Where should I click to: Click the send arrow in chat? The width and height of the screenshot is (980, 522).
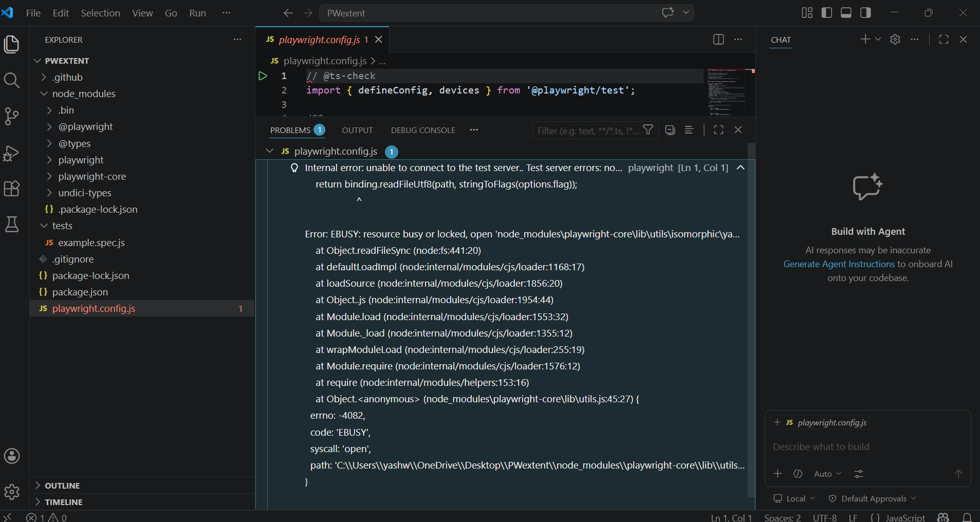pyautogui.click(x=958, y=474)
